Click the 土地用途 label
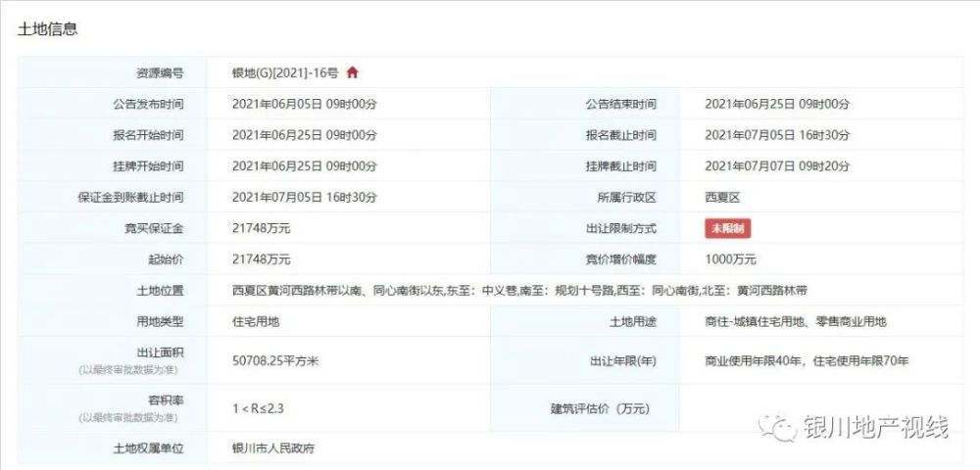The height and width of the screenshot is (470, 980). (633, 322)
